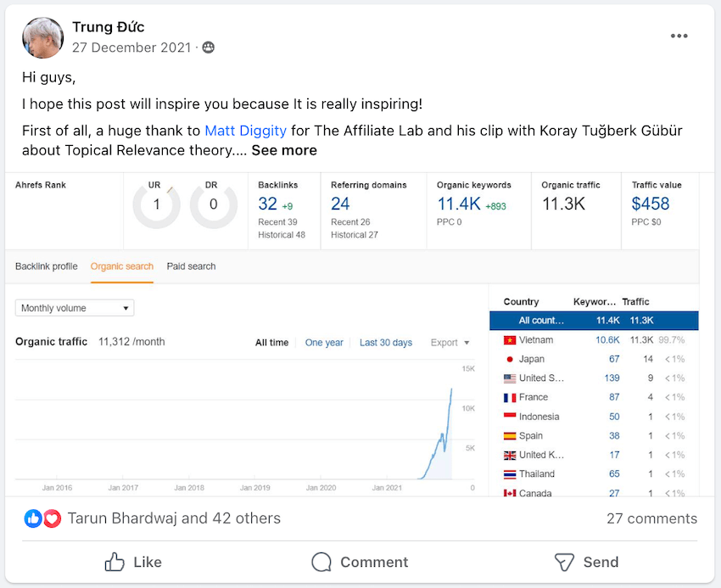Select the All time range
Viewport: 721px width, 588px height.
[271, 343]
